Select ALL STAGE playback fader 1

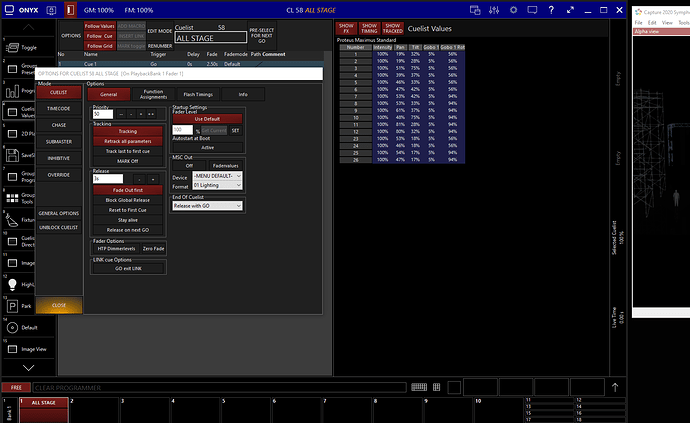click(x=44, y=410)
